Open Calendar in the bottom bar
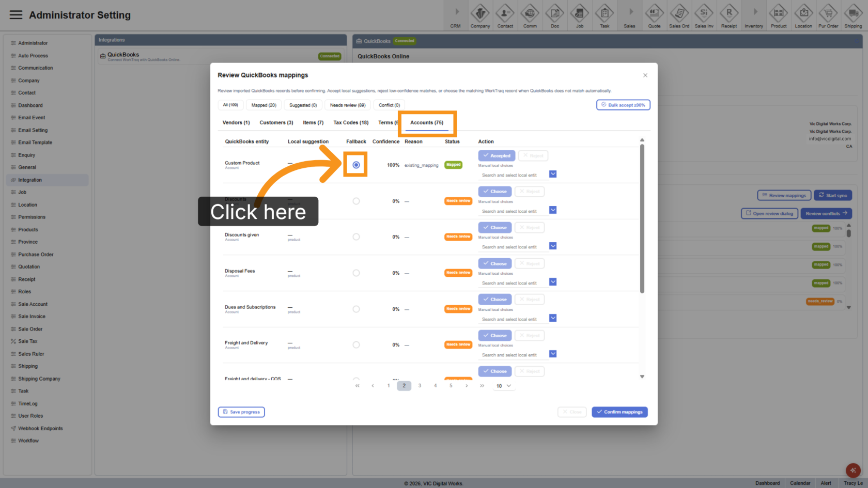868x488 pixels. coord(800,483)
